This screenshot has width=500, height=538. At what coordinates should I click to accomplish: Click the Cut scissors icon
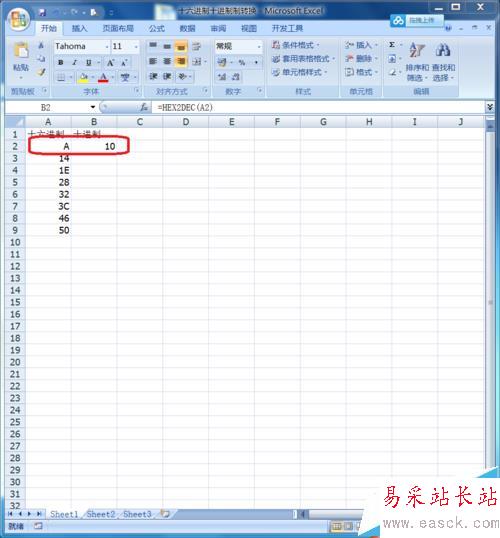41,45
